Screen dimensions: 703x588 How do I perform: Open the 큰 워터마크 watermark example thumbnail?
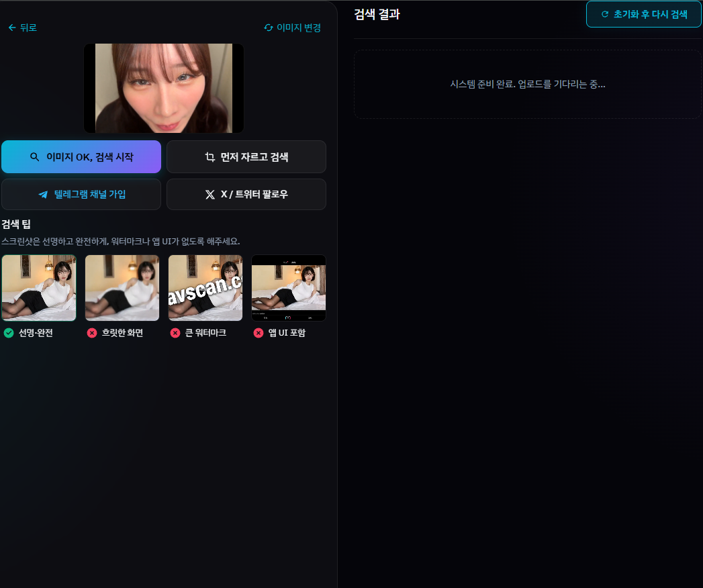(x=205, y=288)
